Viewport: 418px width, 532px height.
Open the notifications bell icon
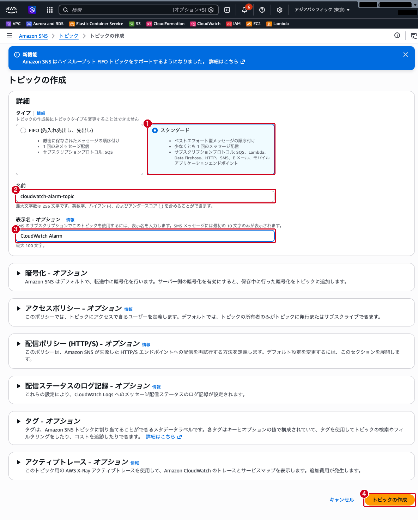pos(244,10)
